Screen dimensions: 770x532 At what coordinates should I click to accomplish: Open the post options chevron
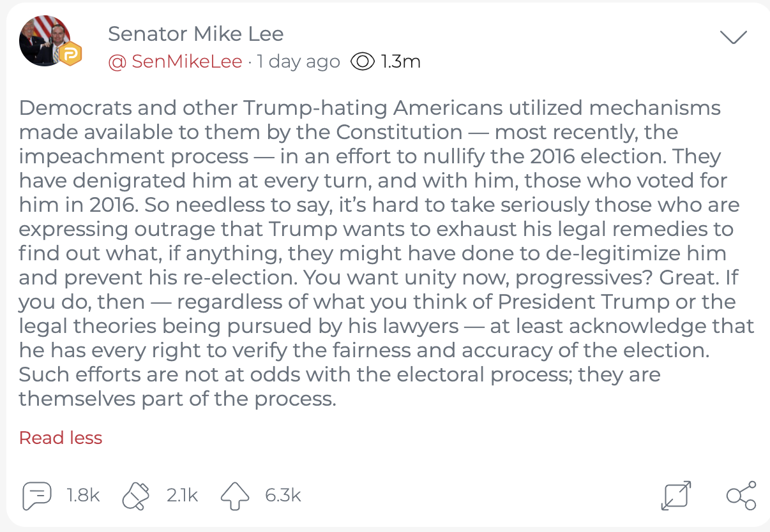click(733, 37)
